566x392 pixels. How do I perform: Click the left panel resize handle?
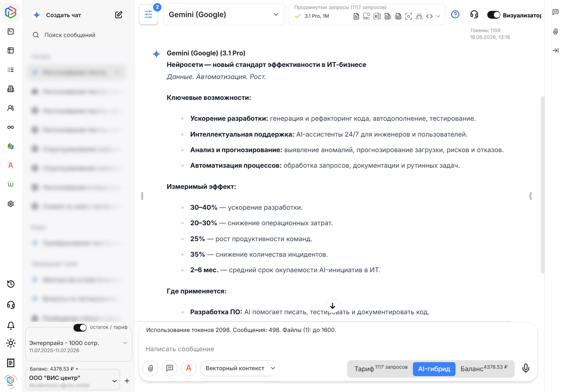[x=142, y=196]
